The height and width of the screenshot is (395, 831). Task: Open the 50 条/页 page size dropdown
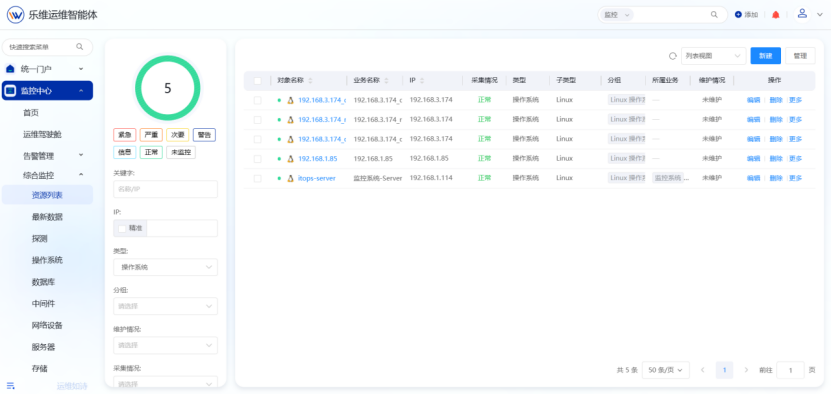coord(666,370)
